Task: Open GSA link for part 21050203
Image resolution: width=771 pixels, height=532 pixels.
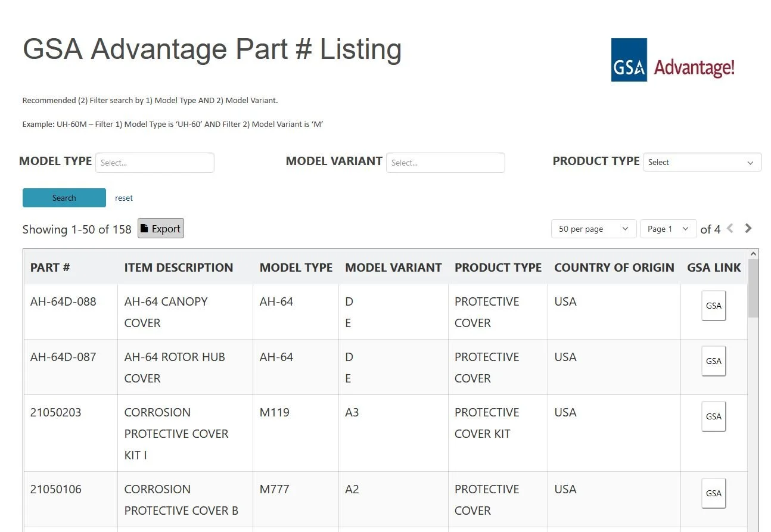Action: pyautogui.click(x=713, y=416)
